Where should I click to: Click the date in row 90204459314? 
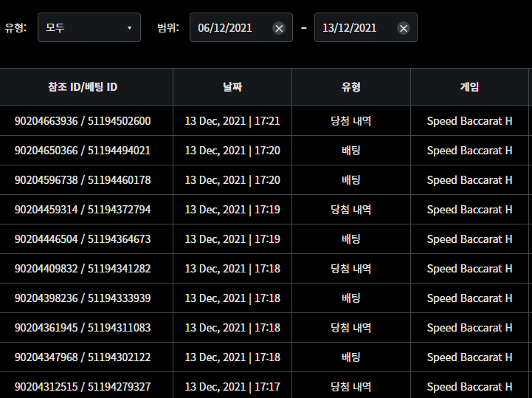(x=232, y=210)
